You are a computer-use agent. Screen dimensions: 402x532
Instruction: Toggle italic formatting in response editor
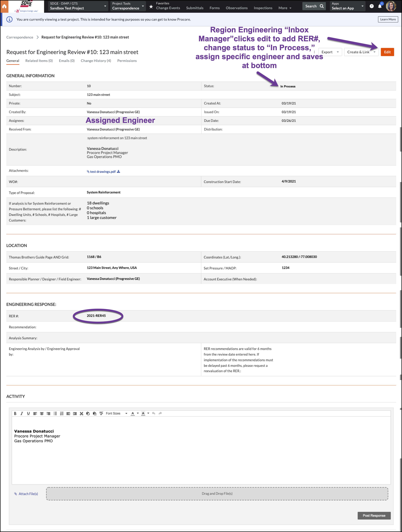tap(22, 413)
